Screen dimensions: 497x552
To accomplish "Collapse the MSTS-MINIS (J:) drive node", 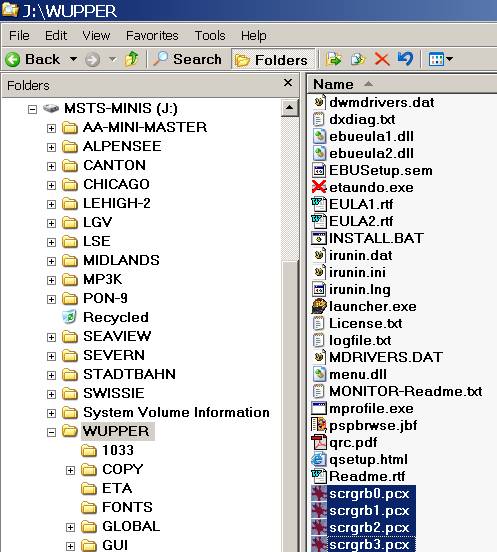I will point(32,109).
